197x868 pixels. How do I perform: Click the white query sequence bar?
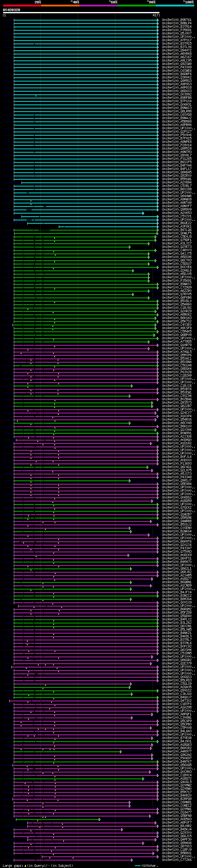(81, 13)
